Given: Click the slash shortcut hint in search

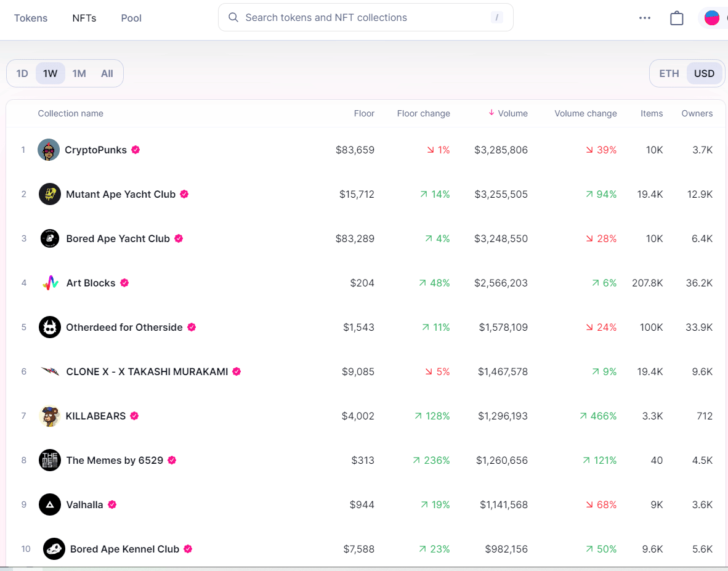Looking at the screenshot, I should (x=497, y=18).
